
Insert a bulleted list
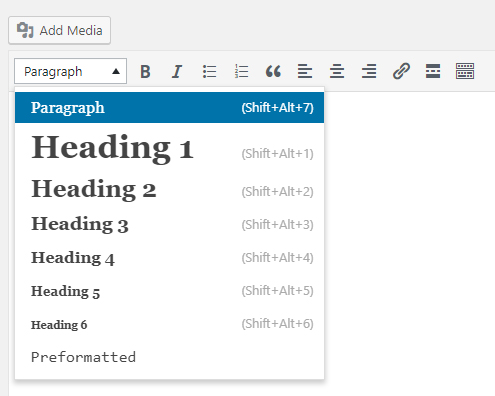coord(209,71)
